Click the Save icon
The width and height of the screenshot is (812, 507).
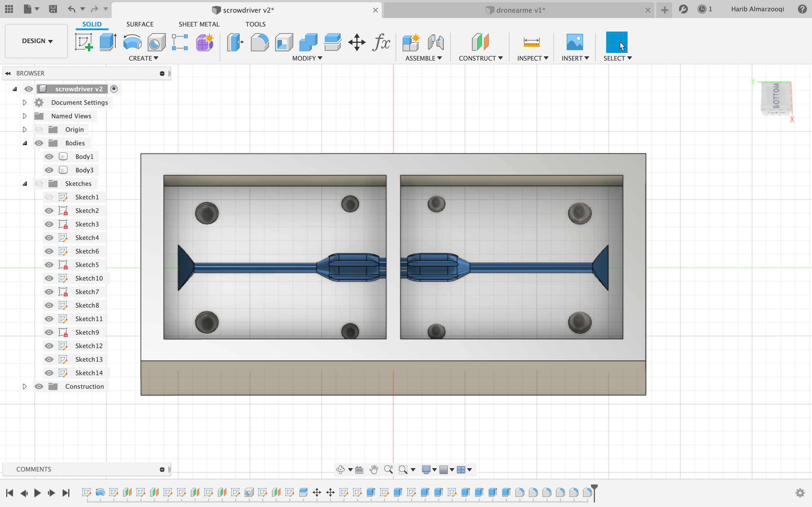click(x=53, y=9)
